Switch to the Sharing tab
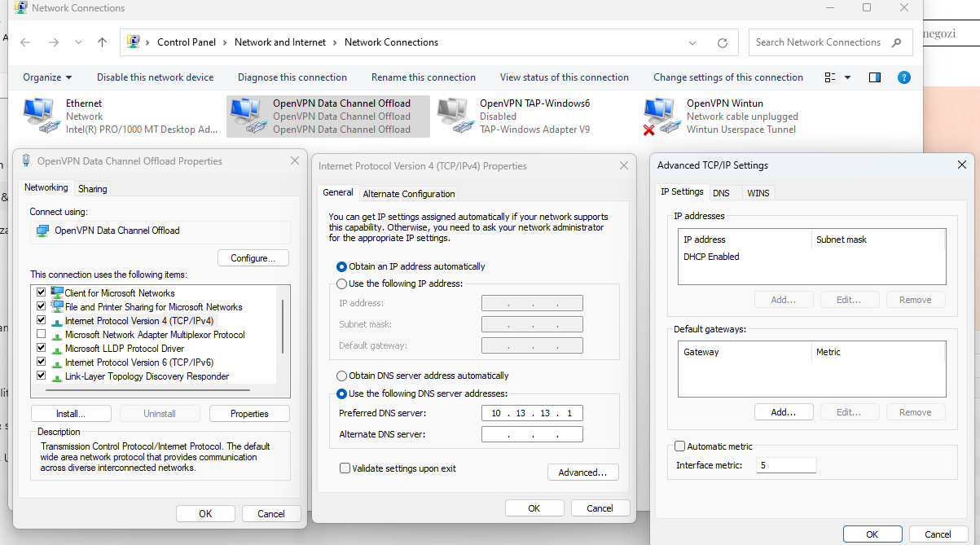The image size is (980, 545). click(x=93, y=188)
